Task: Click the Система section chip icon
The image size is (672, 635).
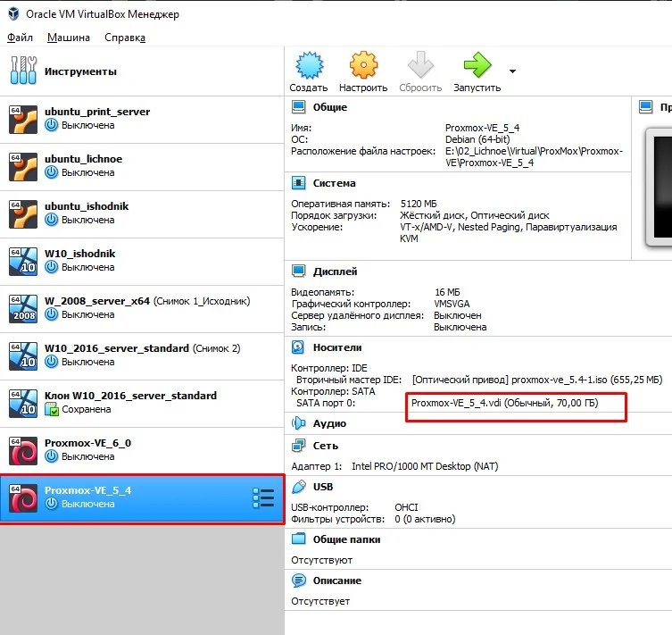Action: click(299, 183)
